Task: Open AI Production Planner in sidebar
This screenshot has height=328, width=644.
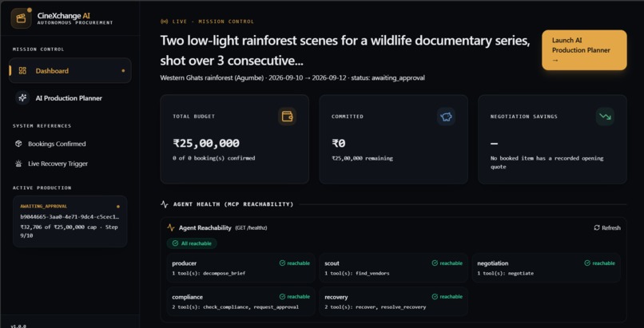Action: tap(70, 98)
